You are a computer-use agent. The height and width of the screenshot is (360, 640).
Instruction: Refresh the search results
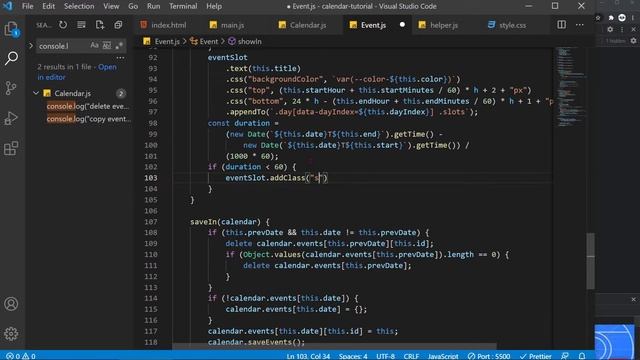pyautogui.click(x=63, y=25)
